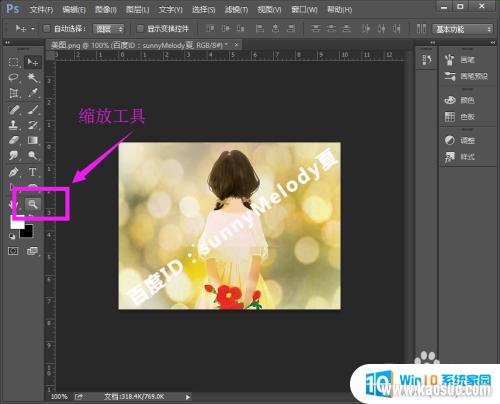The height and width of the screenshot is (404, 500).
Task: Open the 文件(F) menu
Action: [41, 10]
